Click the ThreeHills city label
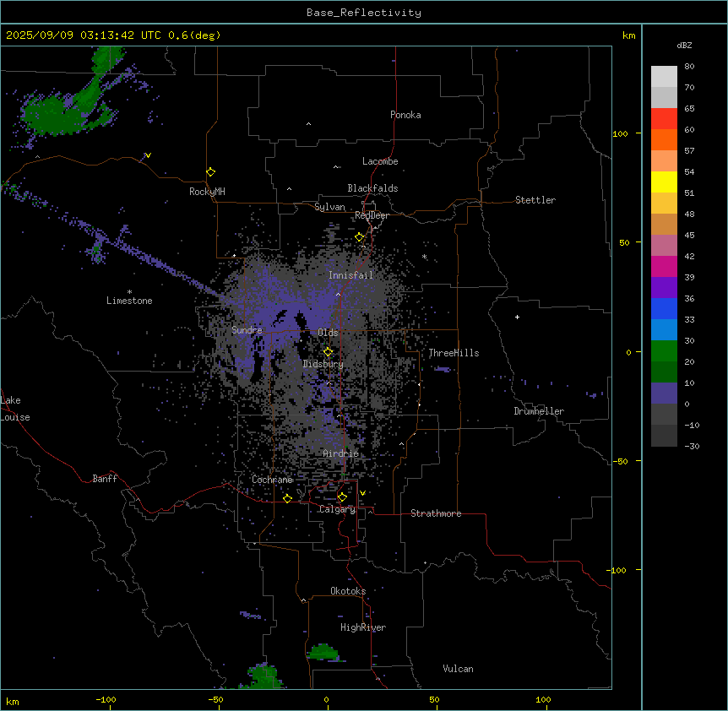Image resolution: width=728 pixels, height=711 pixels. [454, 353]
